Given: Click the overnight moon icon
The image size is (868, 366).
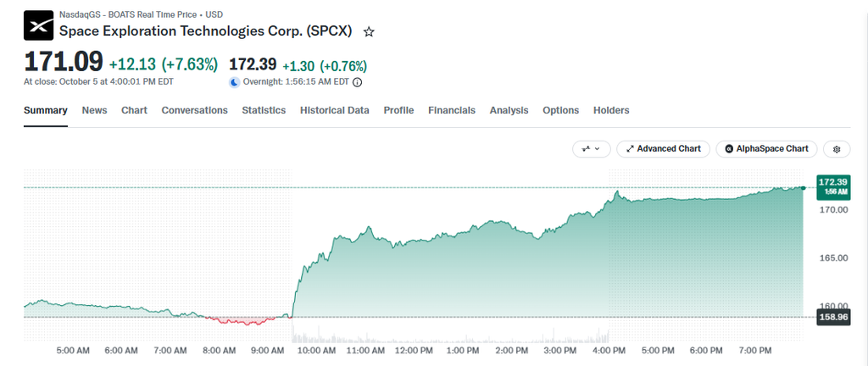Looking at the screenshot, I should coord(235,82).
